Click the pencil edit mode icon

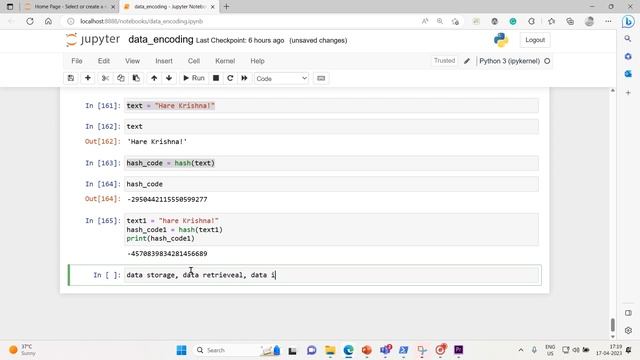tap(467, 61)
